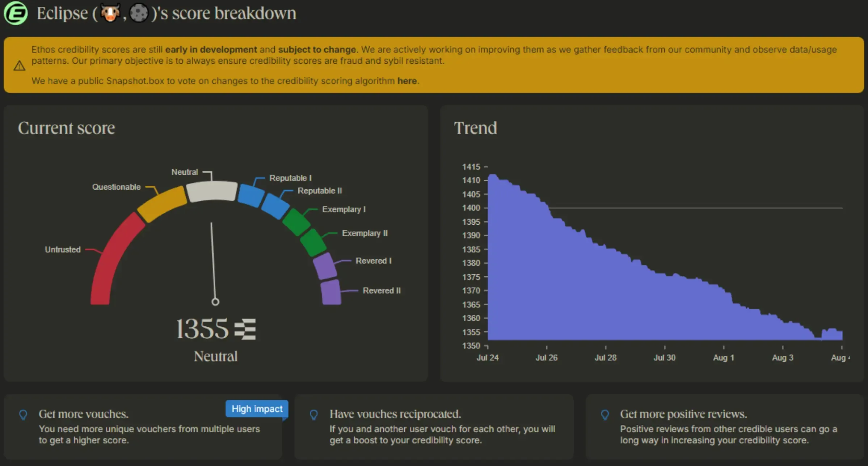Click lightbulb icon beside Have vouches reciprocated
The image size is (868, 466).
(314, 415)
